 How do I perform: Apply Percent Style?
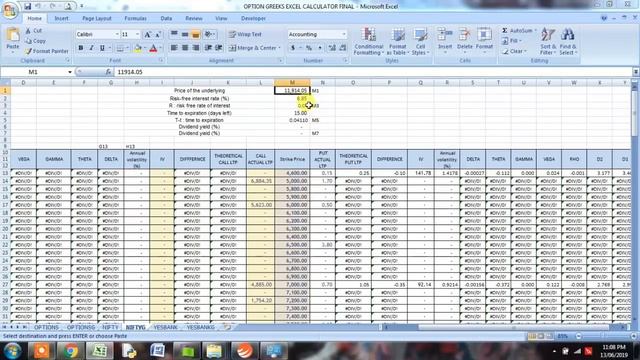coord(309,48)
